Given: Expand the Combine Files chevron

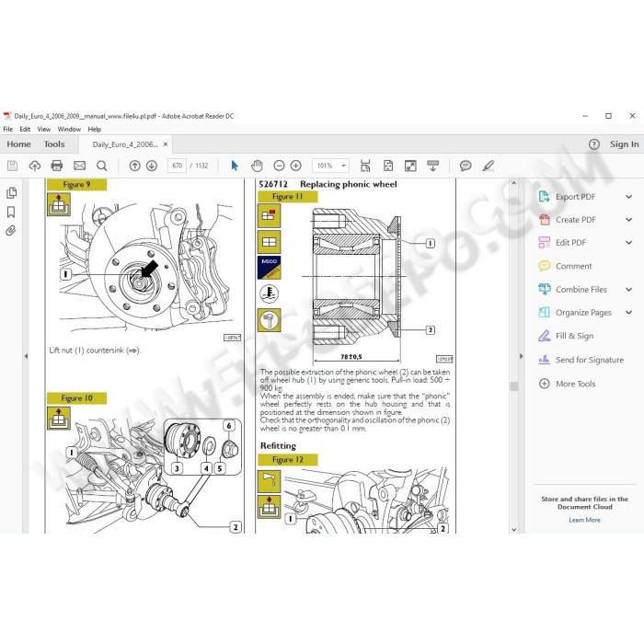Looking at the screenshot, I should pyautogui.click(x=628, y=290).
